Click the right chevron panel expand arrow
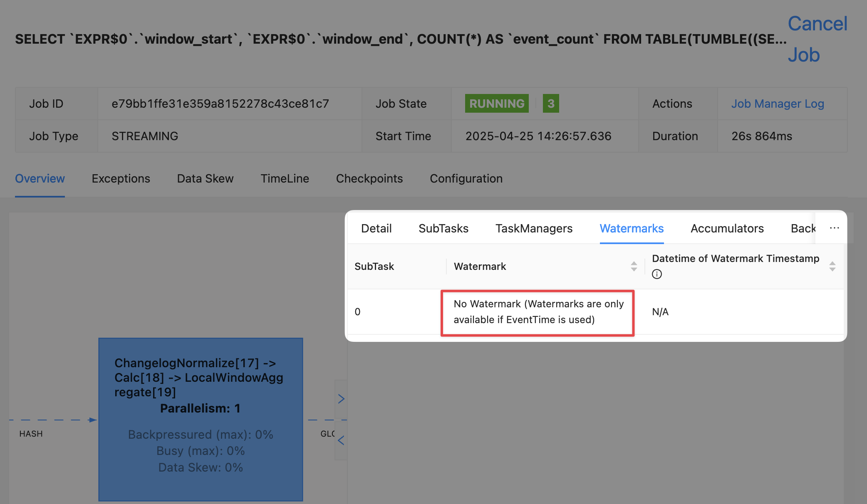This screenshot has width=867, height=504. tap(341, 399)
